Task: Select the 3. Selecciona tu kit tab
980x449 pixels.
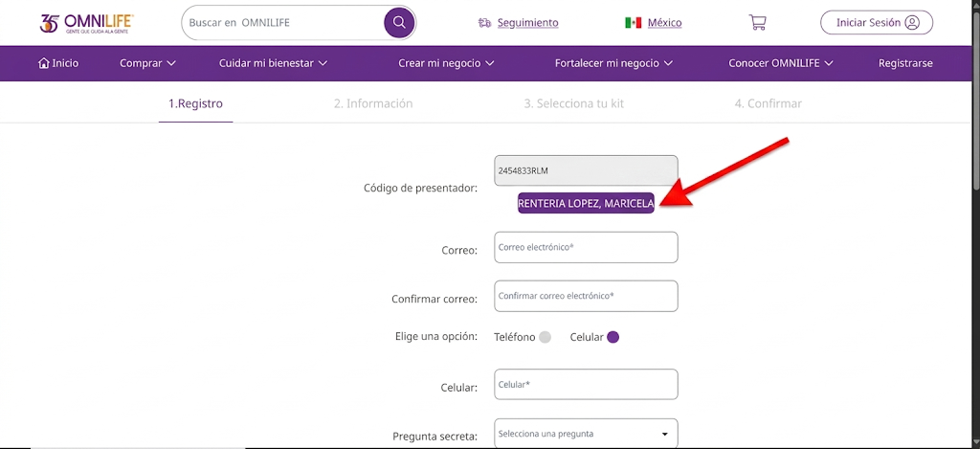Action: (574, 103)
